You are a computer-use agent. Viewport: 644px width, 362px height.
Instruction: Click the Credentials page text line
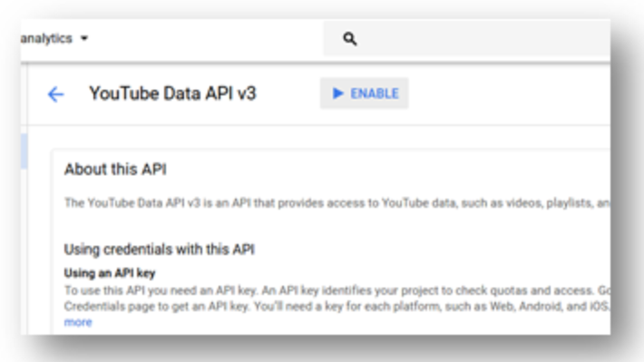[337, 307]
